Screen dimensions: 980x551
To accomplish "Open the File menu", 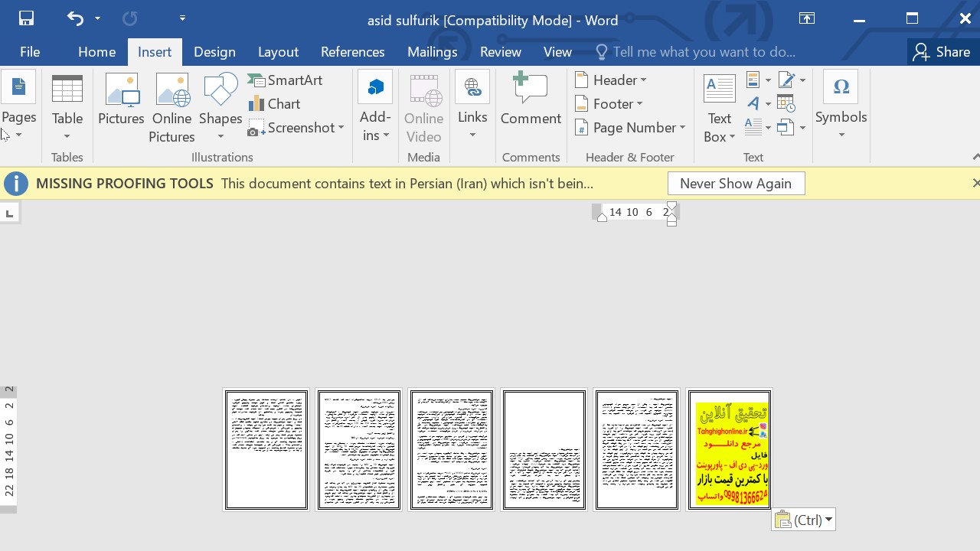I will (x=30, y=52).
